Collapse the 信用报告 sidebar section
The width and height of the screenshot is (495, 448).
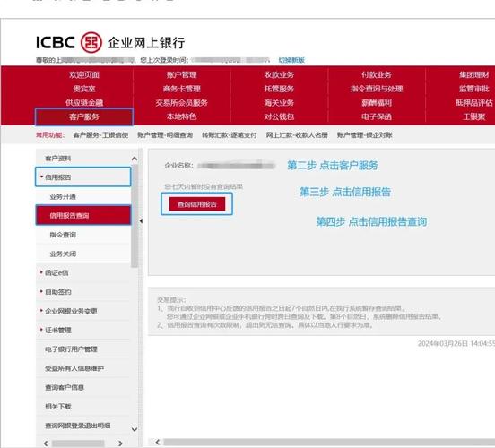click(83, 177)
